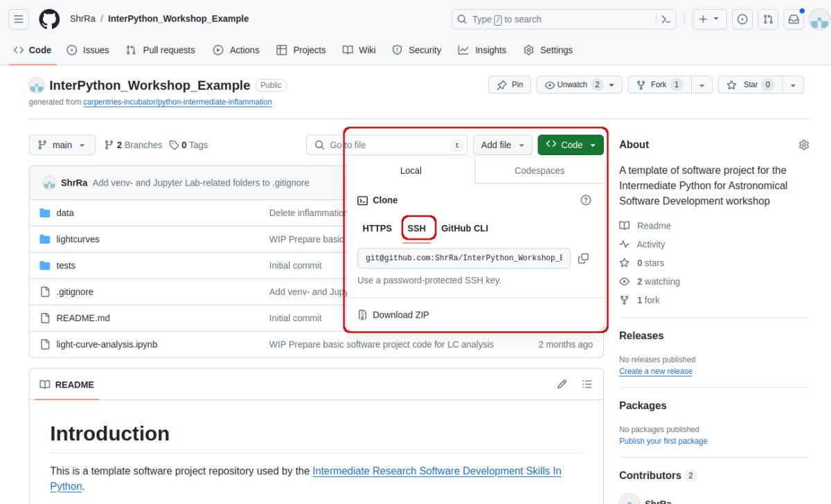831x504 pixels.
Task: Open the pull requests shortcut icon in header
Action: tap(768, 19)
